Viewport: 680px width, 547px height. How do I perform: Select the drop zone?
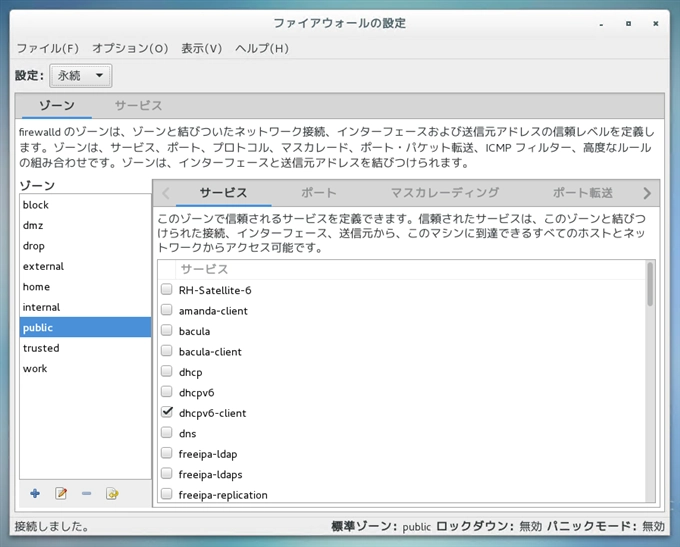[85, 246]
